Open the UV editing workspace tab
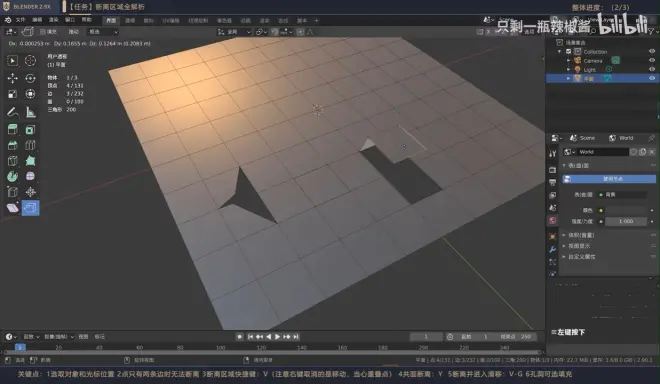The height and width of the screenshot is (384, 660). pos(171,21)
